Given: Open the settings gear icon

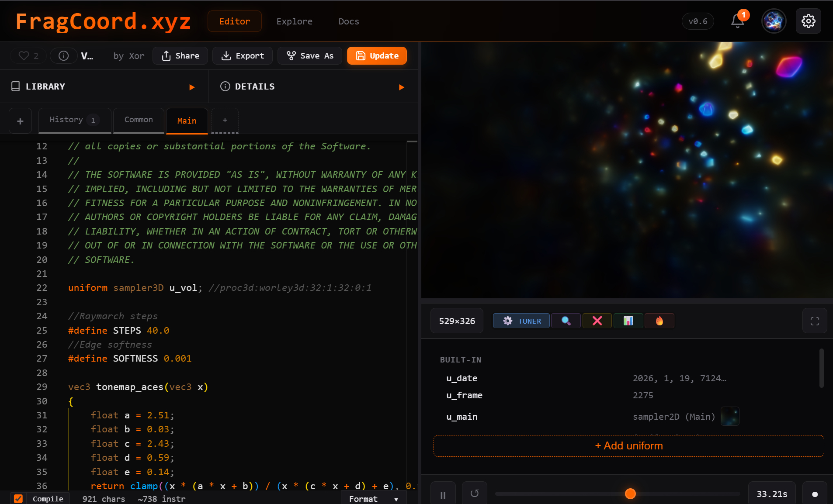Looking at the screenshot, I should point(808,21).
